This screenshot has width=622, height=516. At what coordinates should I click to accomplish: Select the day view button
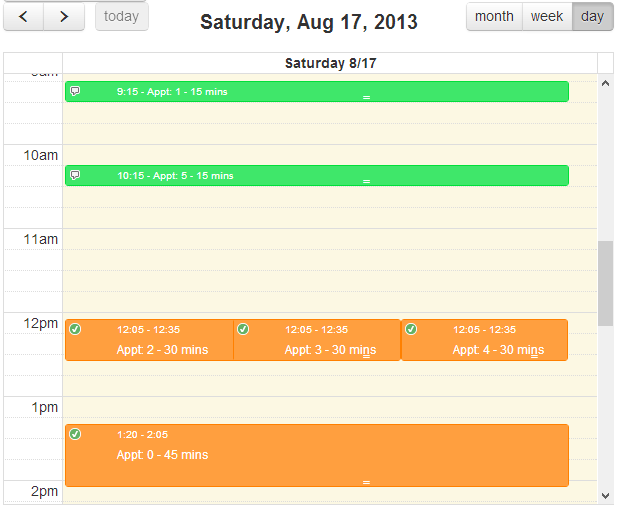tap(593, 17)
